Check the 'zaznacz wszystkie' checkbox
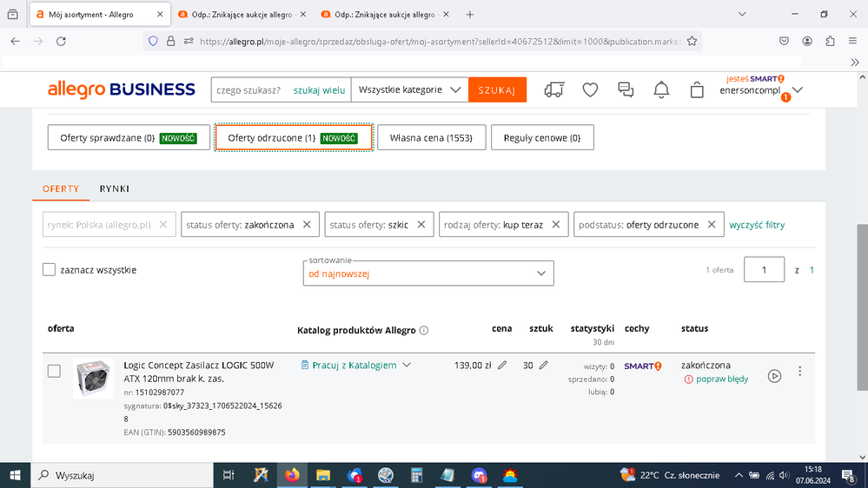Image resolution: width=868 pixels, height=488 pixels. pyautogui.click(x=50, y=270)
